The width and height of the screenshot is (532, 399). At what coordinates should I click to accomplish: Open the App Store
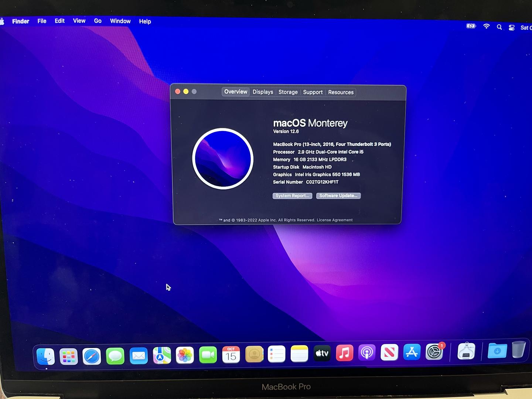412,352
